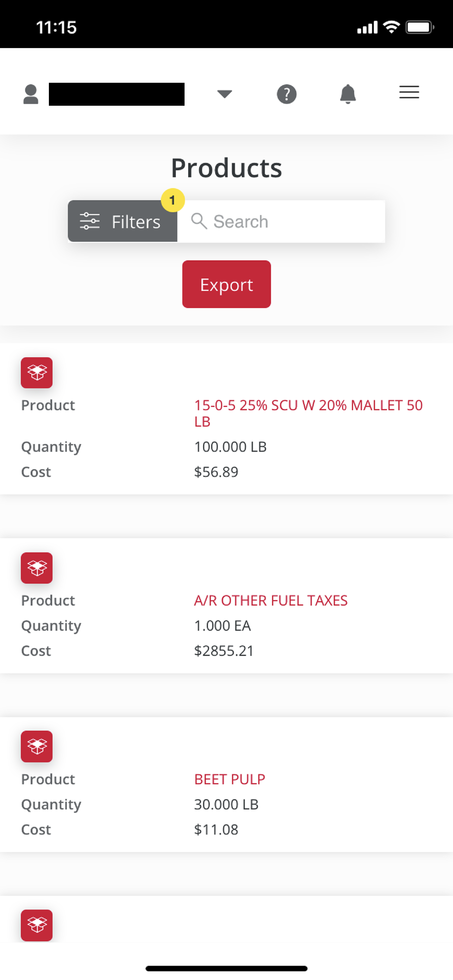
Task: Tap the box icon of the fourth product
Action: coord(37,925)
